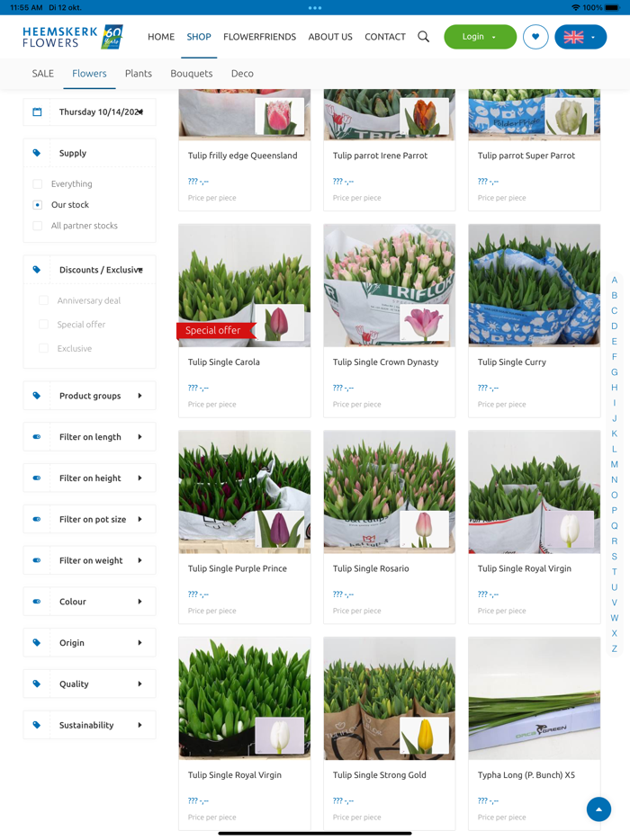Click the tag icon next to Product groups
Viewport: 630px width, 840px height.
(37, 396)
